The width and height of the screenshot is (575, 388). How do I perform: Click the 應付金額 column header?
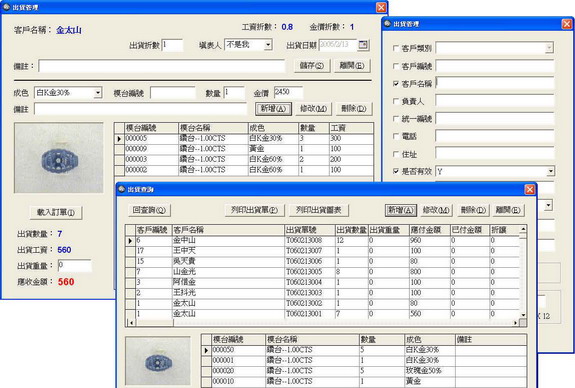point(429,230)
